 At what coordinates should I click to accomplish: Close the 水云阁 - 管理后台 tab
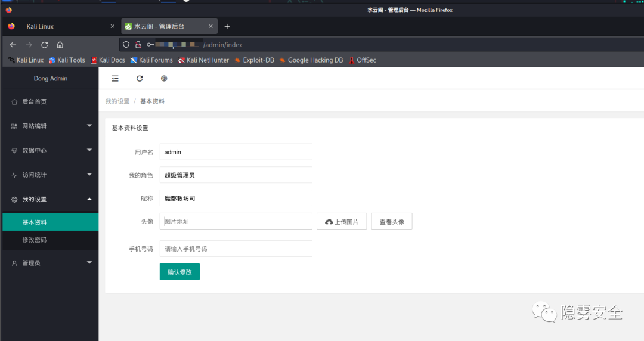(210, 26)
